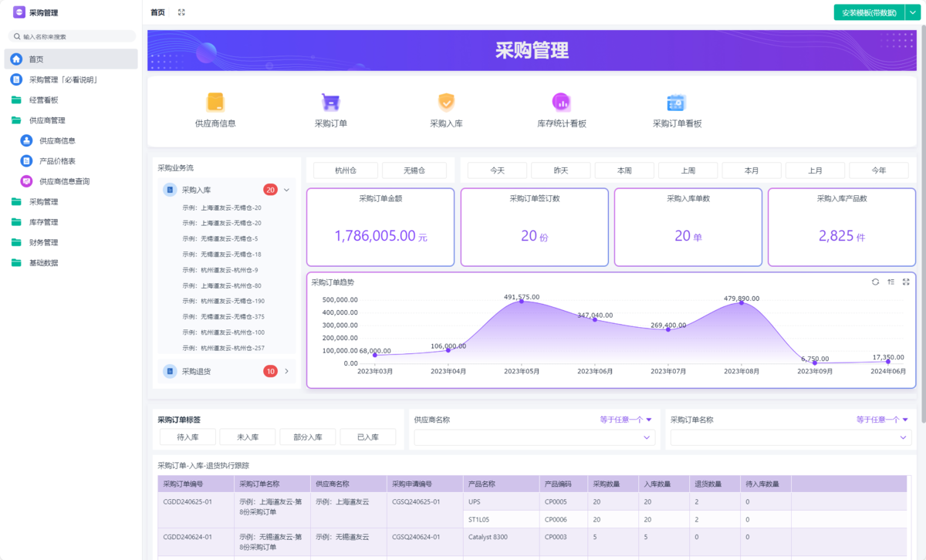Click order number CGDD240624-01

click(x=188, y=537)
